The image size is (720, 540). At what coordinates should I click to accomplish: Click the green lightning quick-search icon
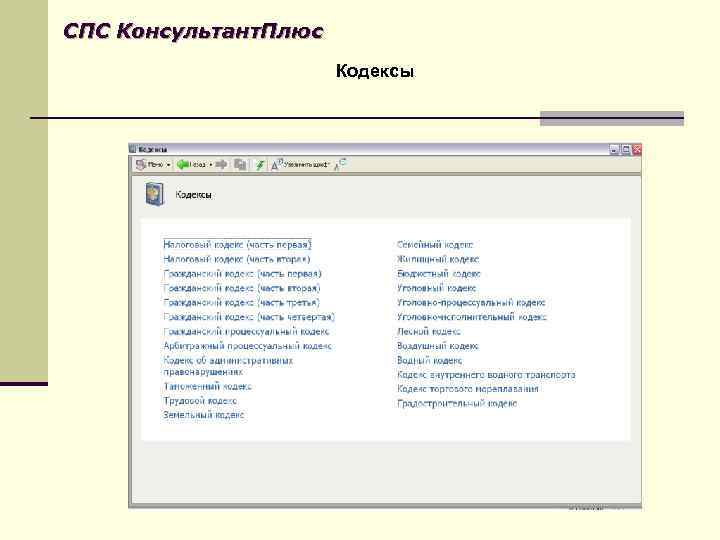(x=260, y=164)
